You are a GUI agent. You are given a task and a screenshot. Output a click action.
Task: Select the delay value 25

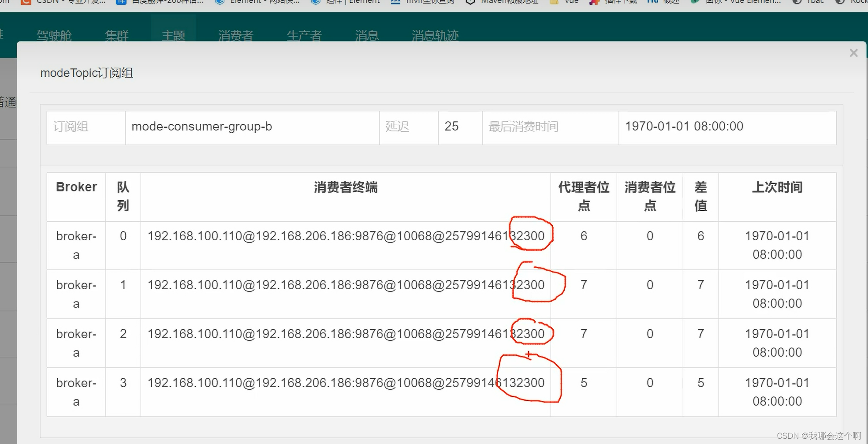click(451, 127)
